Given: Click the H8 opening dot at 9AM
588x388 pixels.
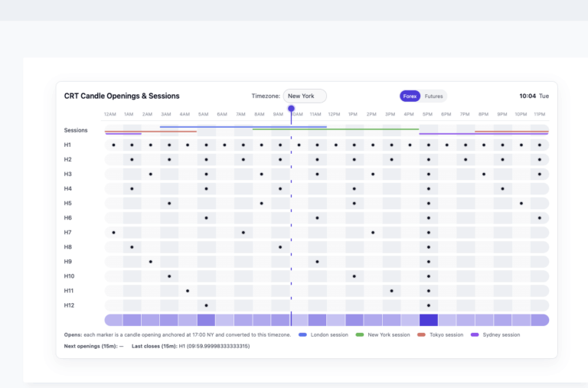Looking at the screenshot, I should point(280,247).
